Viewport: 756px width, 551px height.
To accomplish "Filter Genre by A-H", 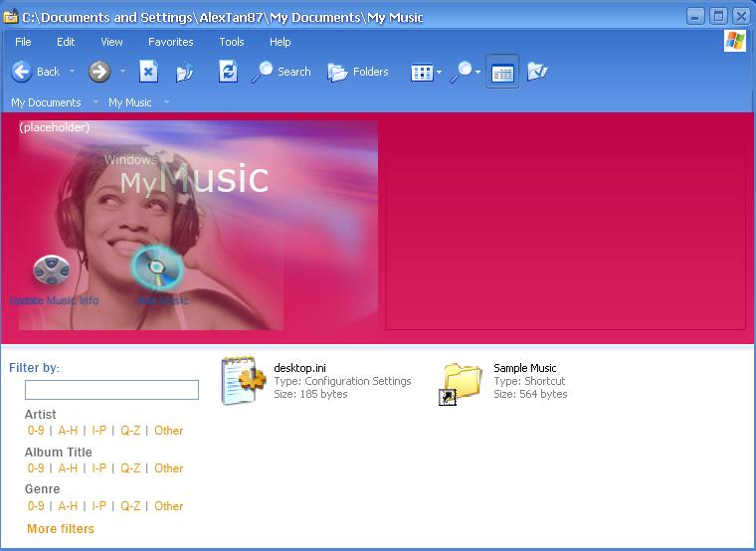I will pos(68,505).
